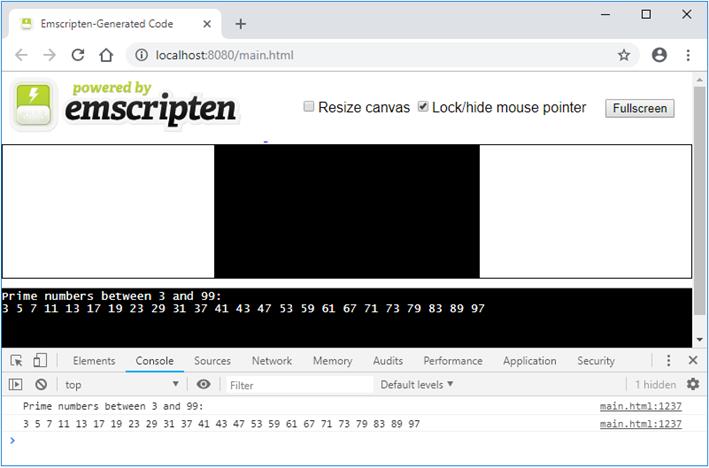Expand the Default levels dropdown

(416, 384)
